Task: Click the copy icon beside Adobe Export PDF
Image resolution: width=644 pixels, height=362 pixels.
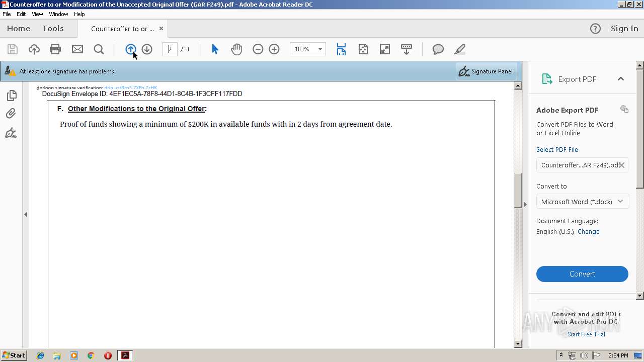Action: coord(624,109)
